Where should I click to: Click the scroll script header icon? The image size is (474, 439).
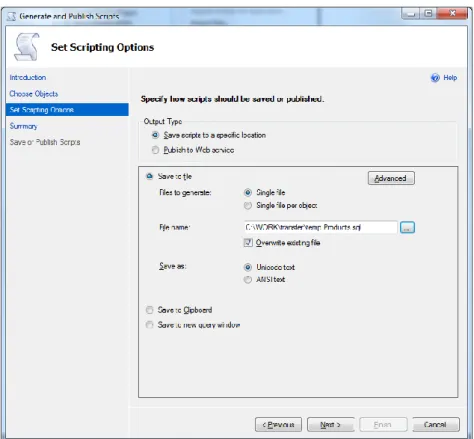27,47
